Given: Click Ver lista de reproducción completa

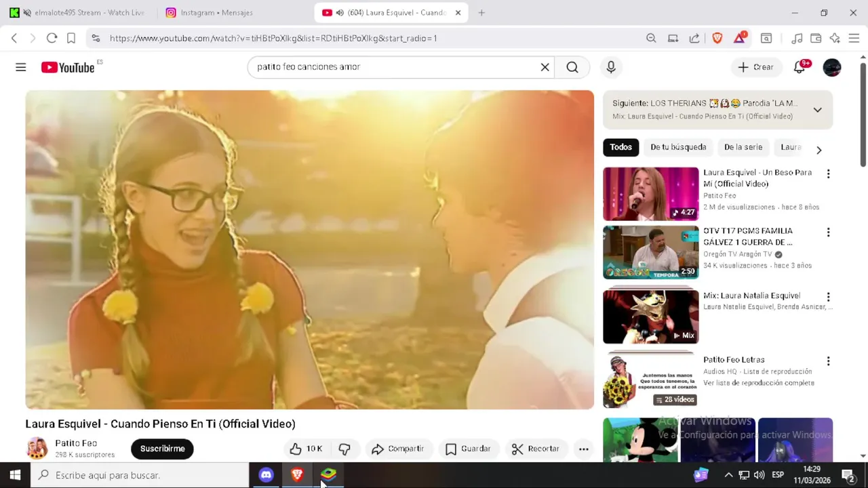Looking at the screenshot, I should (x=759, y=383).
